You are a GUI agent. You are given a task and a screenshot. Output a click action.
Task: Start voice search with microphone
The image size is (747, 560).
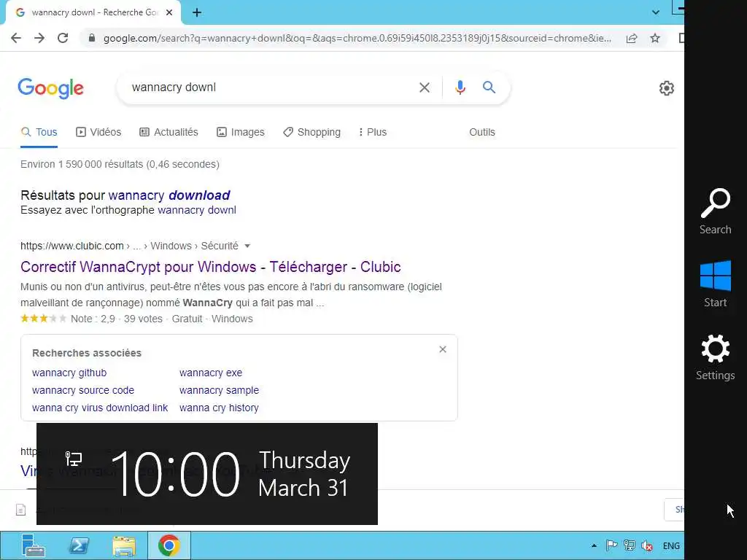[460, 87]
